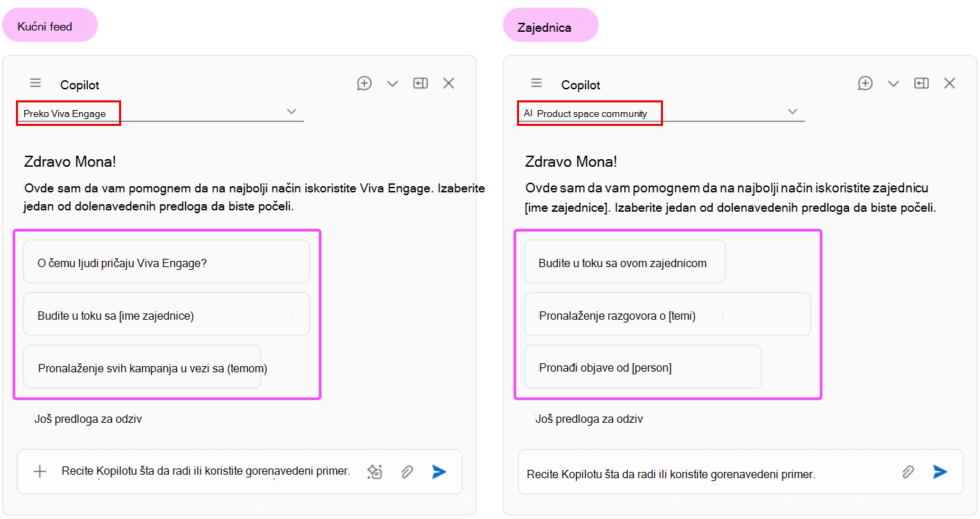
Task: Click the plus icon in the prompt box
Action: (x=40, y=471)
